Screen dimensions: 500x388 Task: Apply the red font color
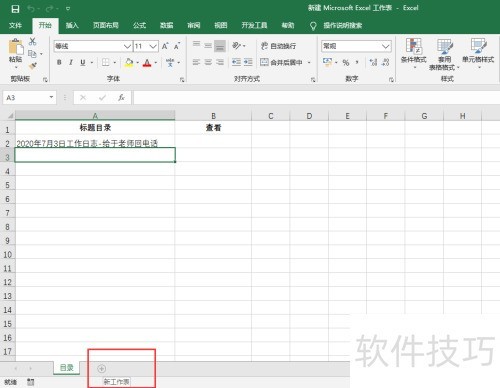click(147, 62)
